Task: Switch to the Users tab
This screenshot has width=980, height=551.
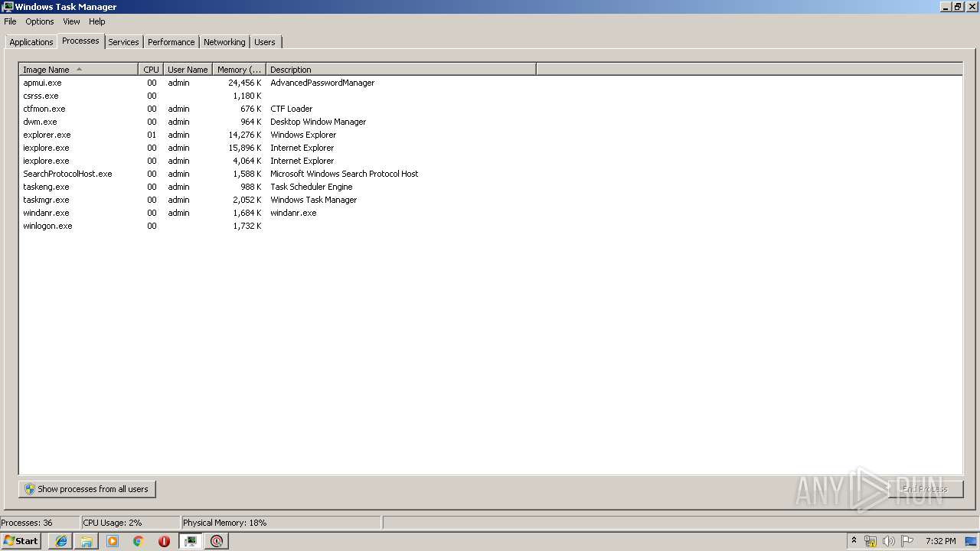Action: point(265,42)
